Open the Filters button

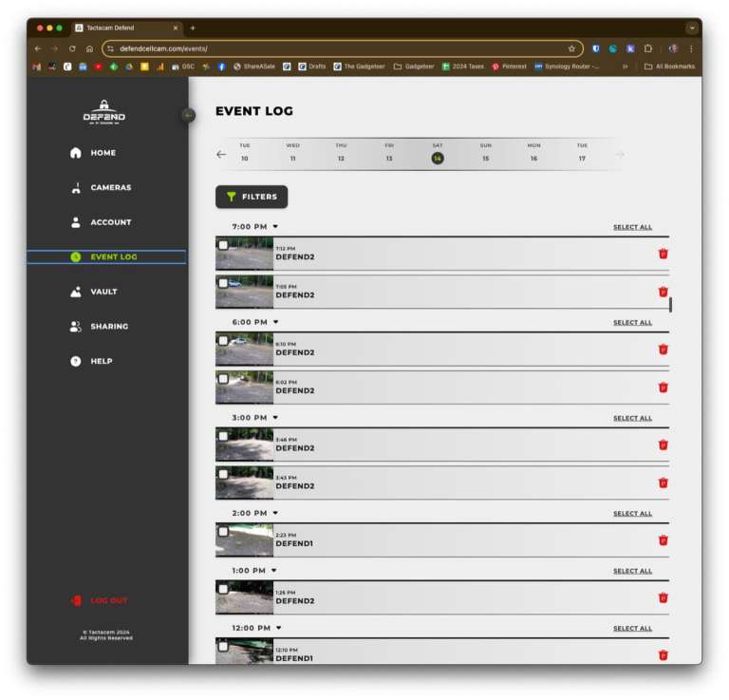(x=252, y=197)
